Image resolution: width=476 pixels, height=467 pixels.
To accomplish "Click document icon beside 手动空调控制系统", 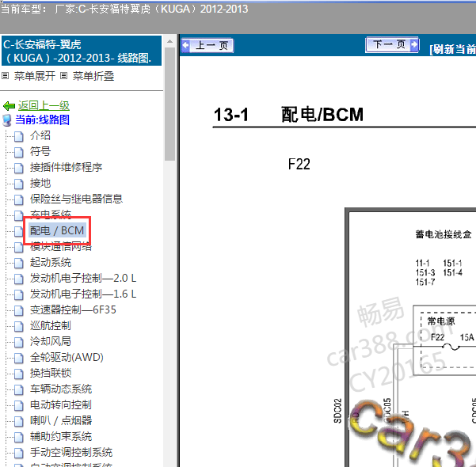I will click(x=19, y=453).
